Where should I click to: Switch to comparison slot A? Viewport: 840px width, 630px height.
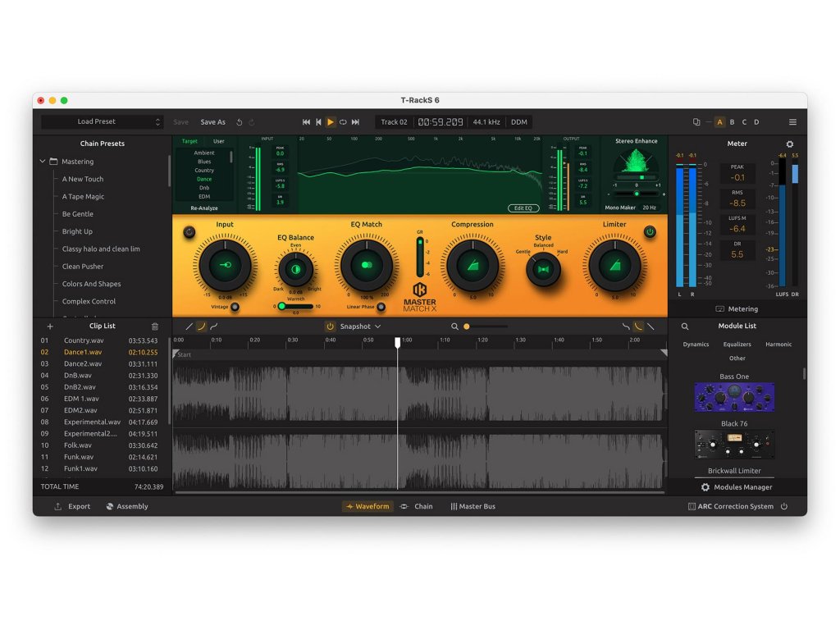coord(719,122)
